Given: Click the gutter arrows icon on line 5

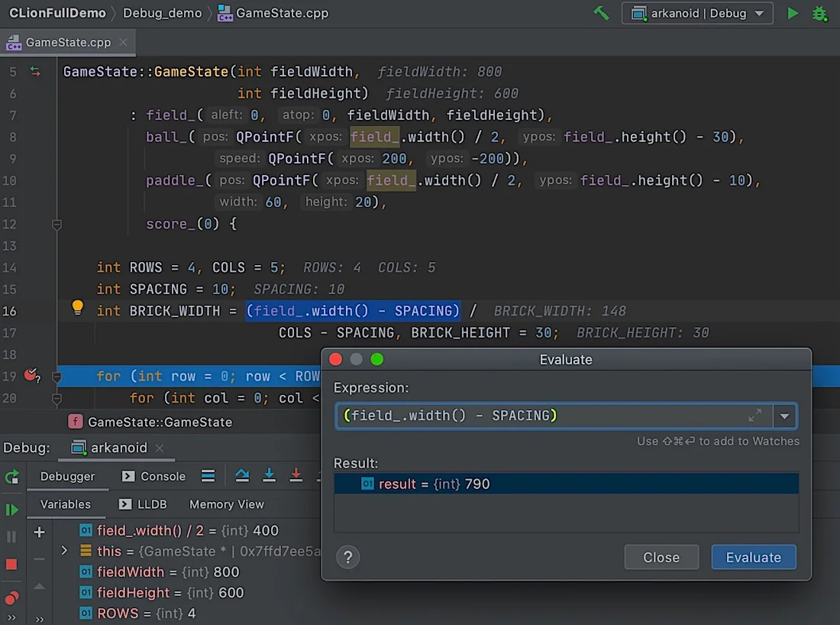Looking at the screenshot, I should click(35, 71).
